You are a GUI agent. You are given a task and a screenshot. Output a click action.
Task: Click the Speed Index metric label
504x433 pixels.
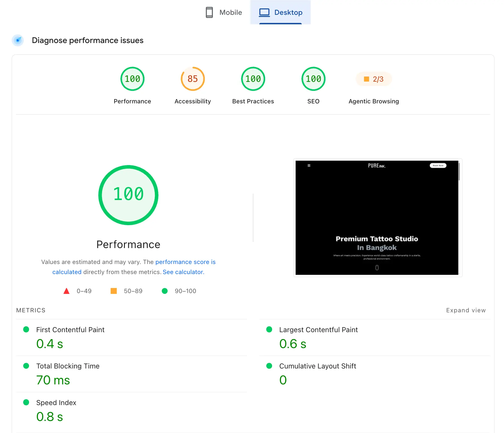[56, 403]
